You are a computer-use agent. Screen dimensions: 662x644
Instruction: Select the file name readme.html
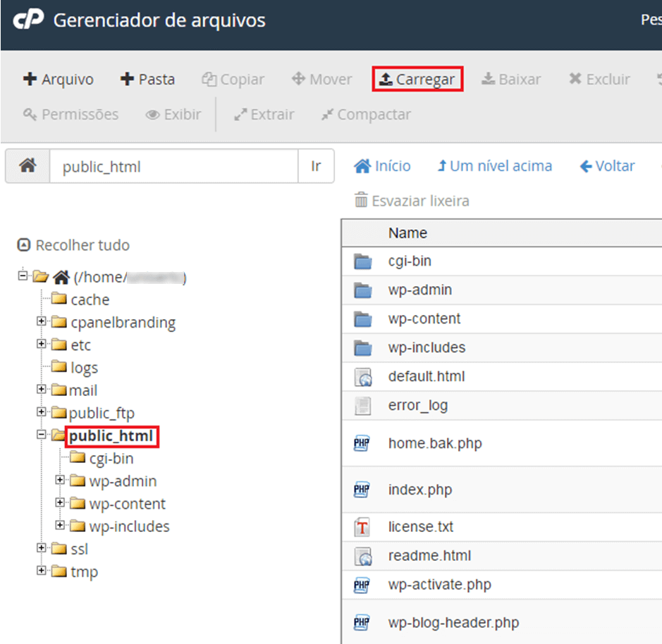[429, 555]
